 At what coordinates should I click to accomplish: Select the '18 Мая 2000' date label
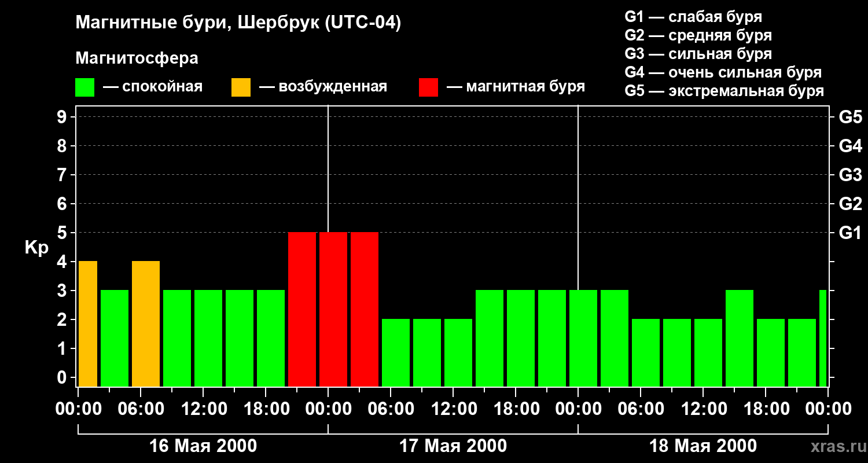[703, 446]
